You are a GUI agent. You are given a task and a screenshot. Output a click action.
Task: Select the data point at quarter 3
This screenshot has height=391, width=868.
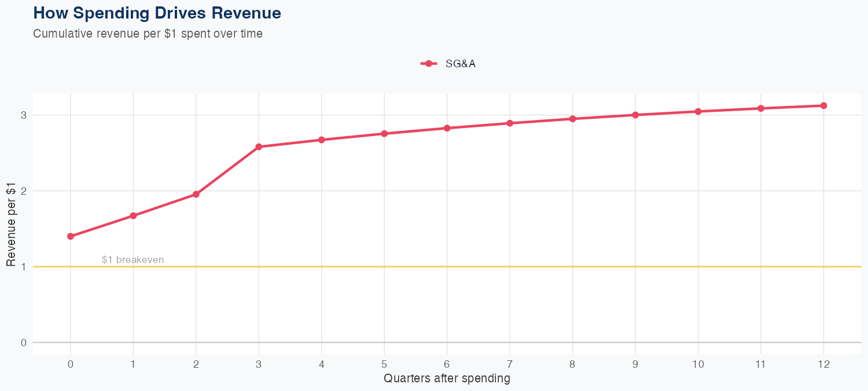tap(259, 147)
